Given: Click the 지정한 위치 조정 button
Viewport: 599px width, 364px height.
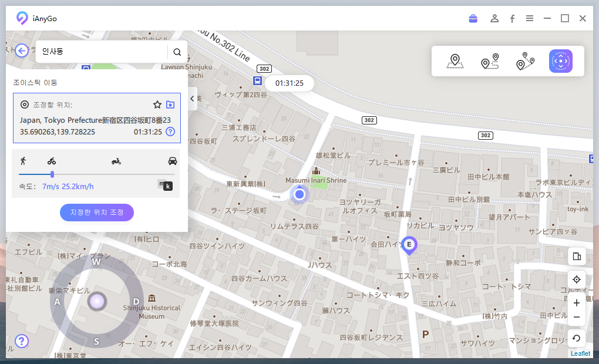Looking at the screenshot, I should click(x=97, y=213).
